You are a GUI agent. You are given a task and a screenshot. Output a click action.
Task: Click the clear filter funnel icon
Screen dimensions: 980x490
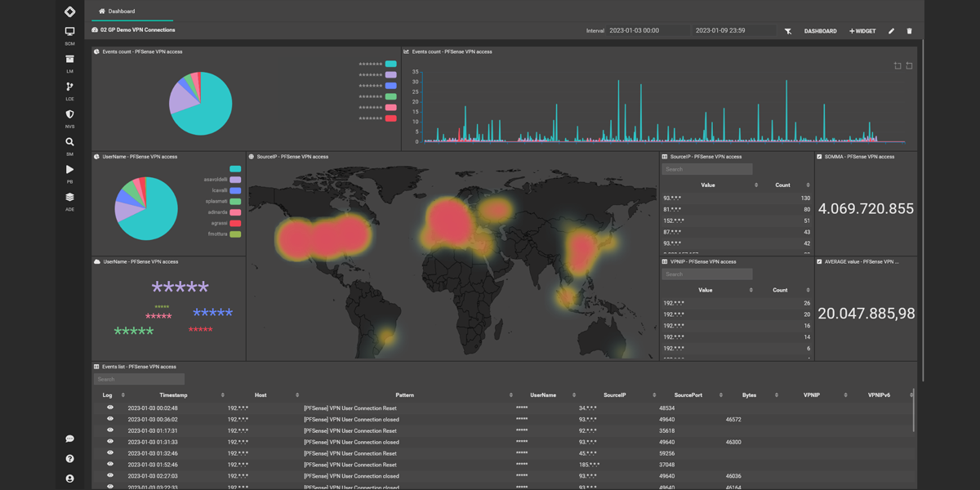point(788,31)
